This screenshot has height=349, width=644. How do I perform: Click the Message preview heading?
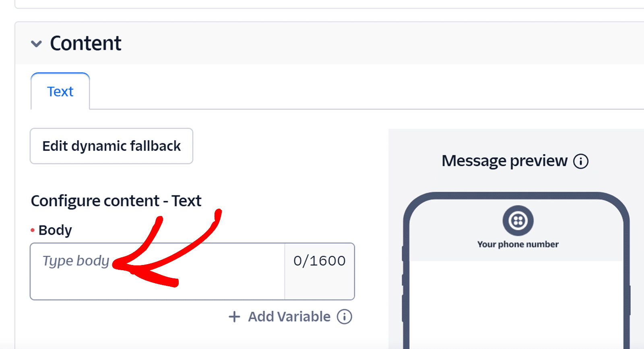(506, 160)
